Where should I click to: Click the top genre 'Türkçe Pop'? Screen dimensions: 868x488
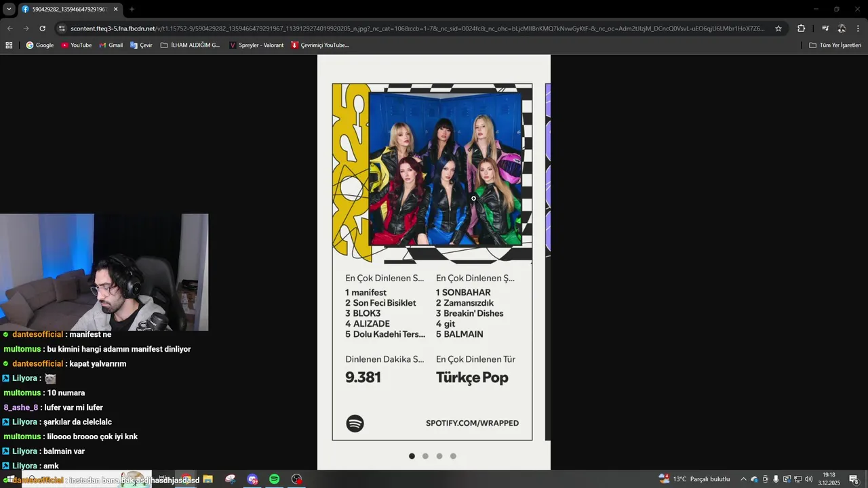[x=472, y=378]
